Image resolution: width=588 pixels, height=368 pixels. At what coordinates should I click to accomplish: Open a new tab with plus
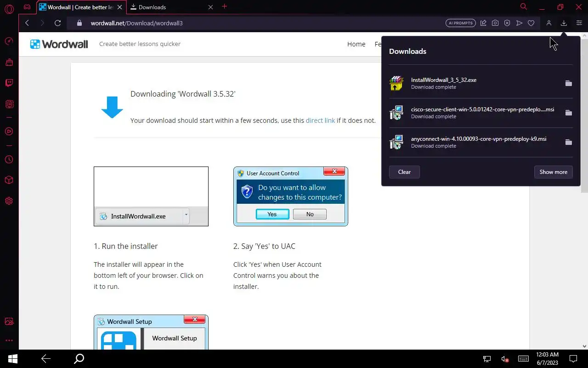(x=225, y=6)
